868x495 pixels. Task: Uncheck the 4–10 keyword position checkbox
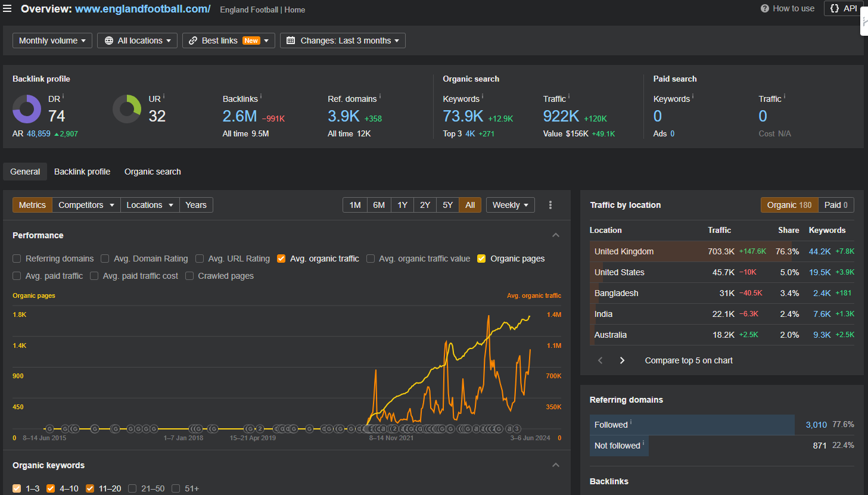point(51,488)
